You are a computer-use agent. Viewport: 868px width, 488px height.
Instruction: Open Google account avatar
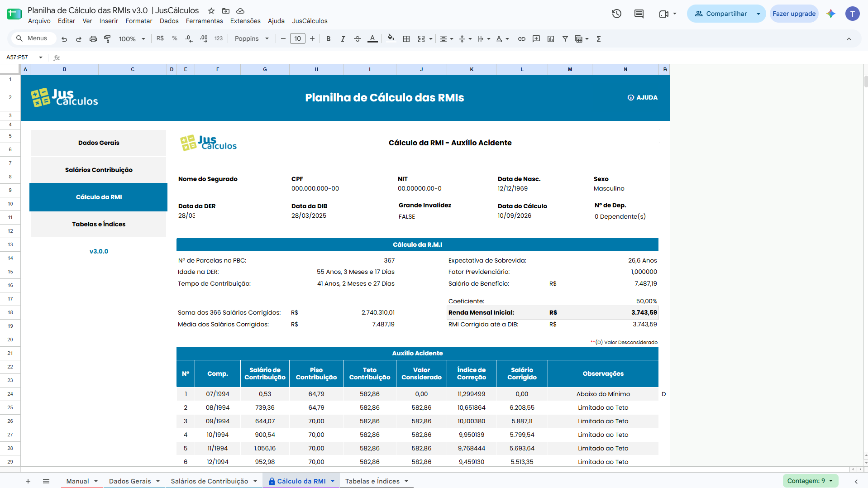[852, 14]
